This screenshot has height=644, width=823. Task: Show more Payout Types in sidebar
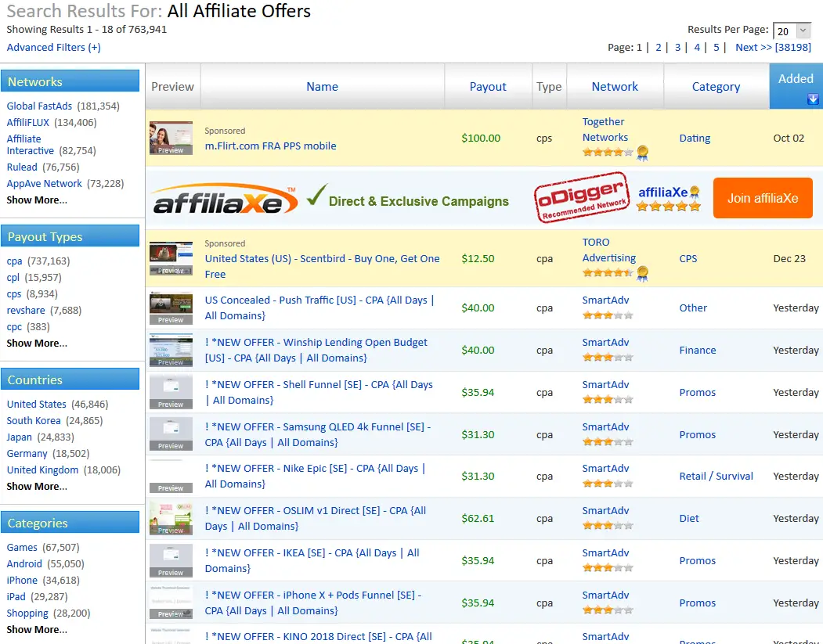point(37,343)
